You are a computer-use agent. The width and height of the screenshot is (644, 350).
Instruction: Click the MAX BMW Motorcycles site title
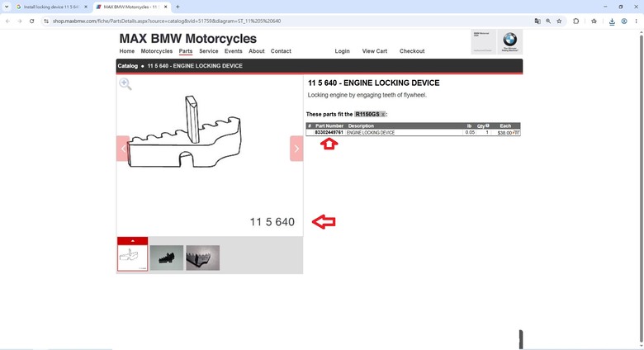click(x=187, y=39)
